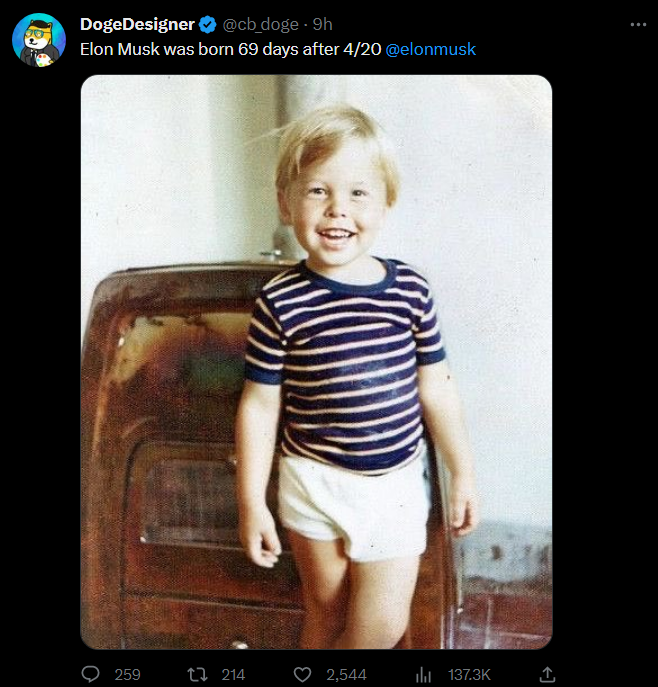Open the DogeDesigner profile avatar

point(39,40)
